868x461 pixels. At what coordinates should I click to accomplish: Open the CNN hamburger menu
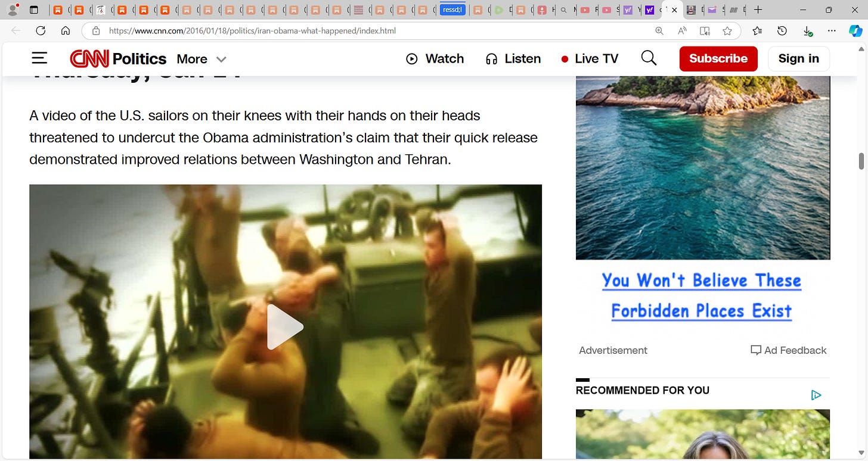(39, 58)
